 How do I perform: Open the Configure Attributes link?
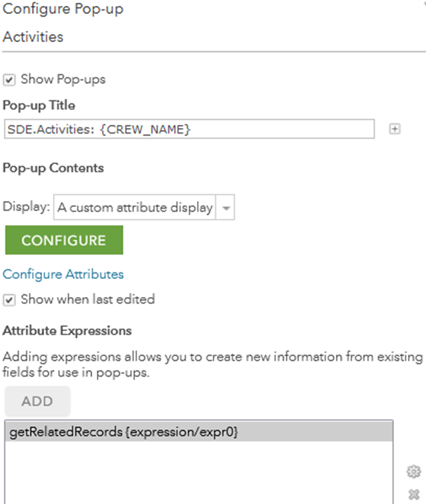pos(63,274)
